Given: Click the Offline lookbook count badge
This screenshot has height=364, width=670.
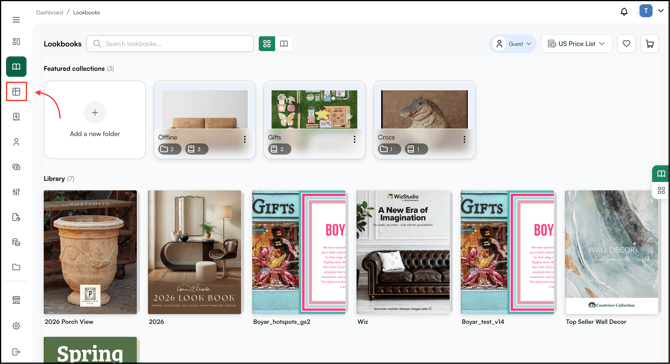Looking at the screenshot, I should coord(197,149).
